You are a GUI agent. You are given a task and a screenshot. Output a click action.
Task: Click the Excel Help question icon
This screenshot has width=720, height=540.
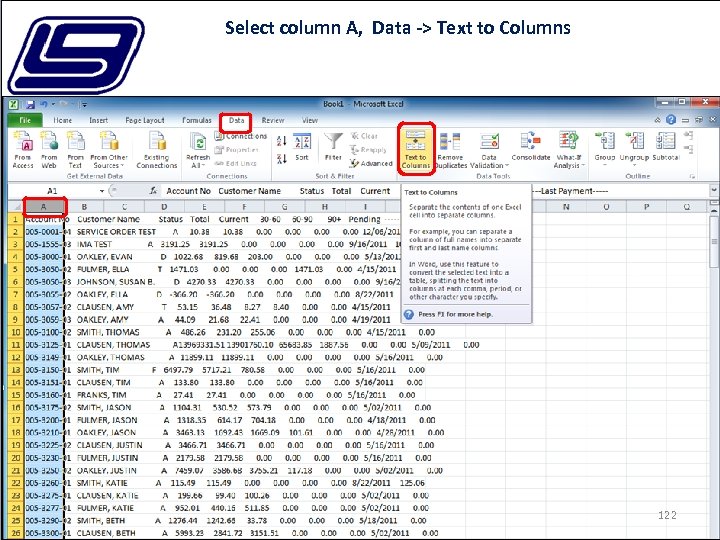pos(671,120)
